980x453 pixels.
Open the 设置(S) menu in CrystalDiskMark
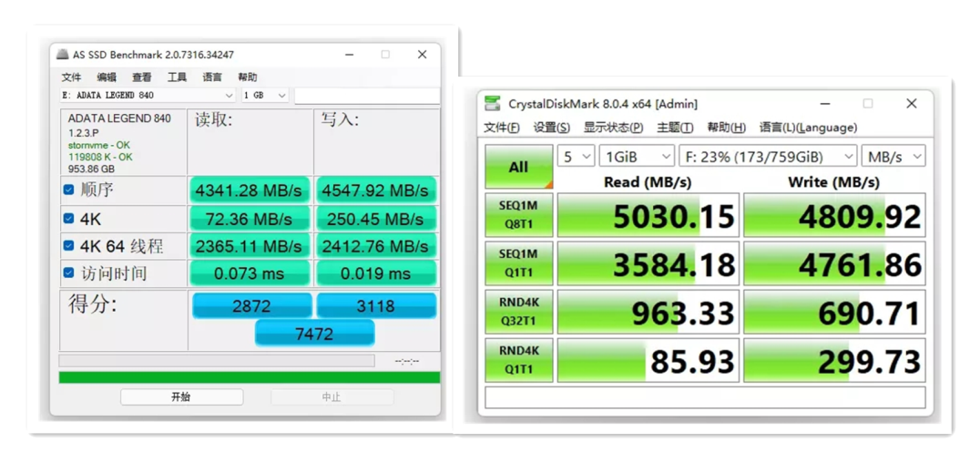(x=551, y=128)
